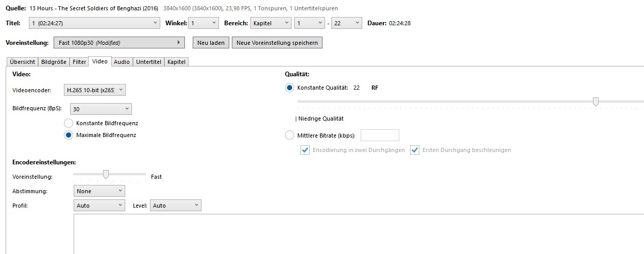Select Maximale Bildfrequenz radio button

coord(69,135)
